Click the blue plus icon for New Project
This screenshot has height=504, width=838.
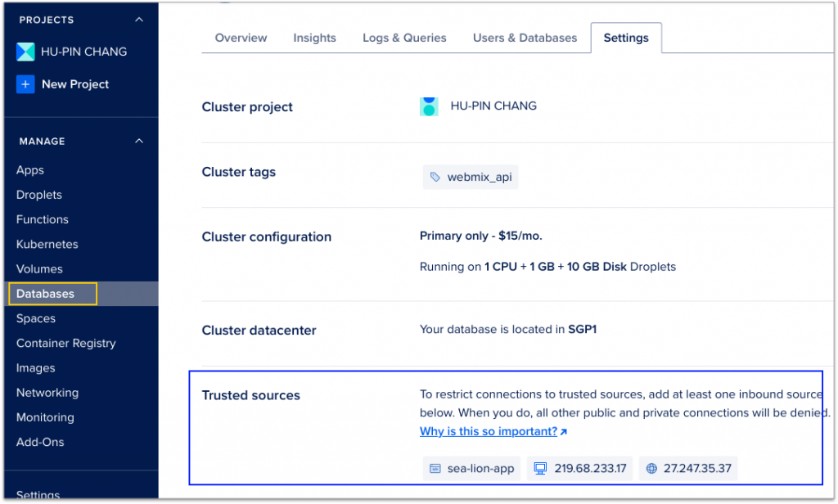coord(25,84)
